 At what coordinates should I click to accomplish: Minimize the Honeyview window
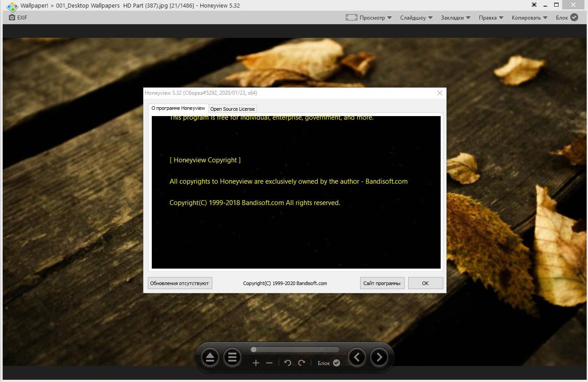tap(545, 5)
